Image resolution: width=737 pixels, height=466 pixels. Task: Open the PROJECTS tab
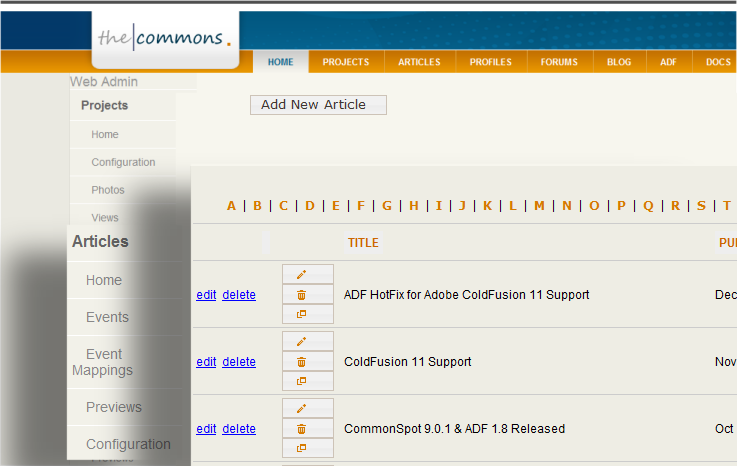point(346,62)
